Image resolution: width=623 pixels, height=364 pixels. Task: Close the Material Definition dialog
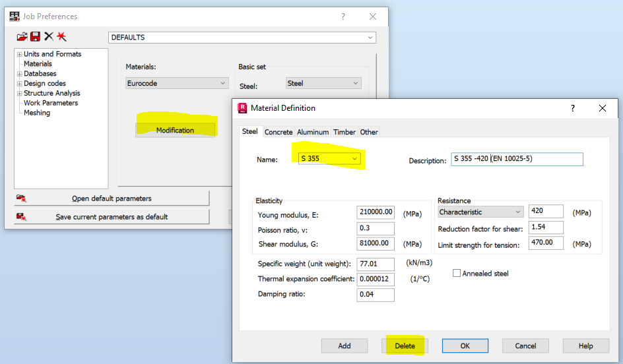[x=603, y=108]
